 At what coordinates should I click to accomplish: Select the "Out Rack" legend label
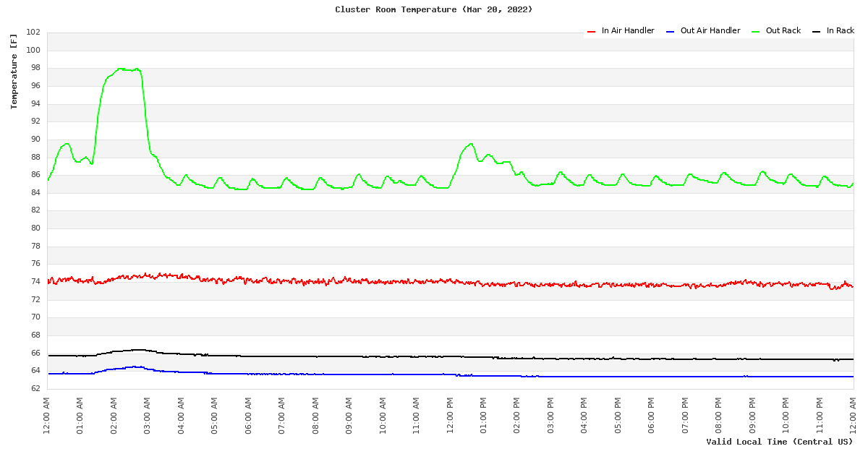783,31
